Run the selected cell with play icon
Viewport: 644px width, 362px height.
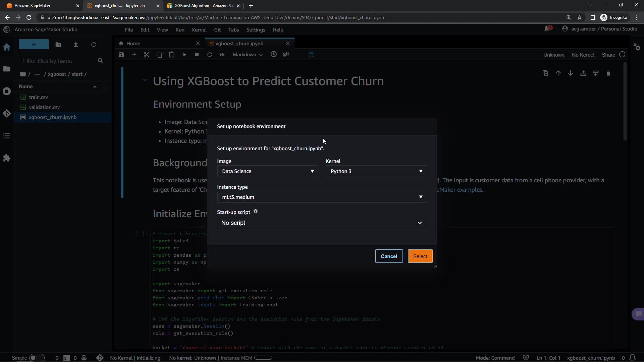[x=184, y=55]
